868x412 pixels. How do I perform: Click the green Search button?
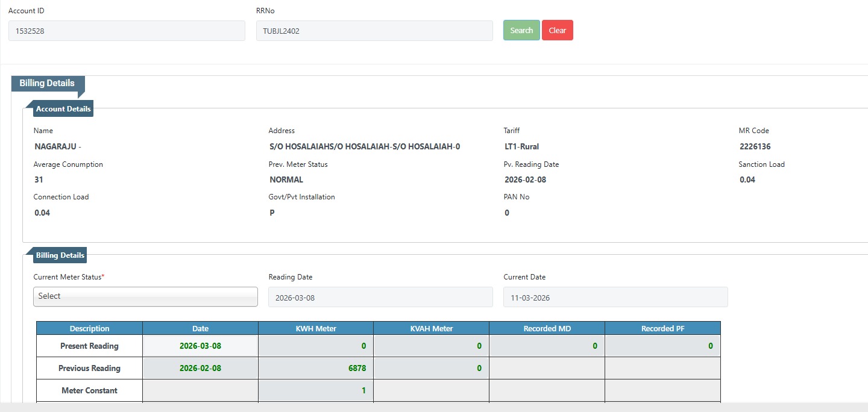(x=521, y=31)
